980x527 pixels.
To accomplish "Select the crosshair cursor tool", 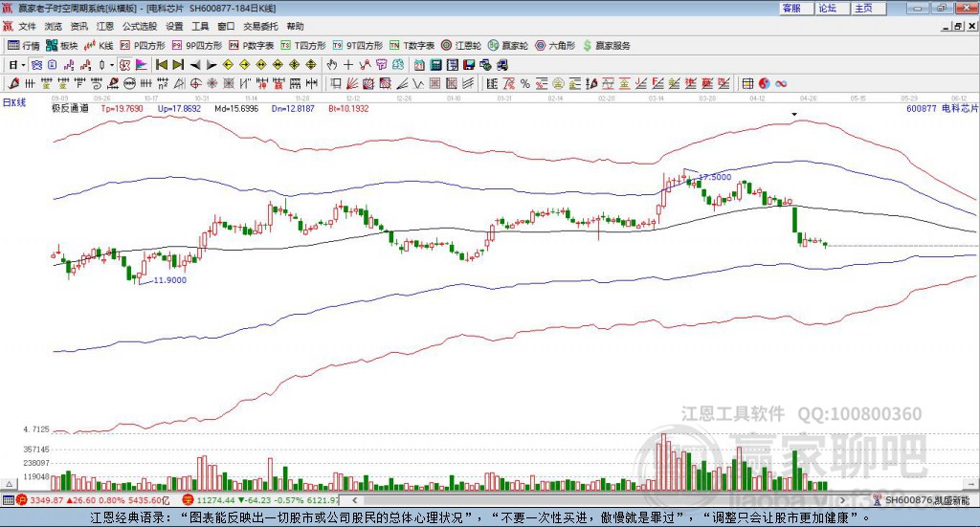I will (x=348, y=65).
